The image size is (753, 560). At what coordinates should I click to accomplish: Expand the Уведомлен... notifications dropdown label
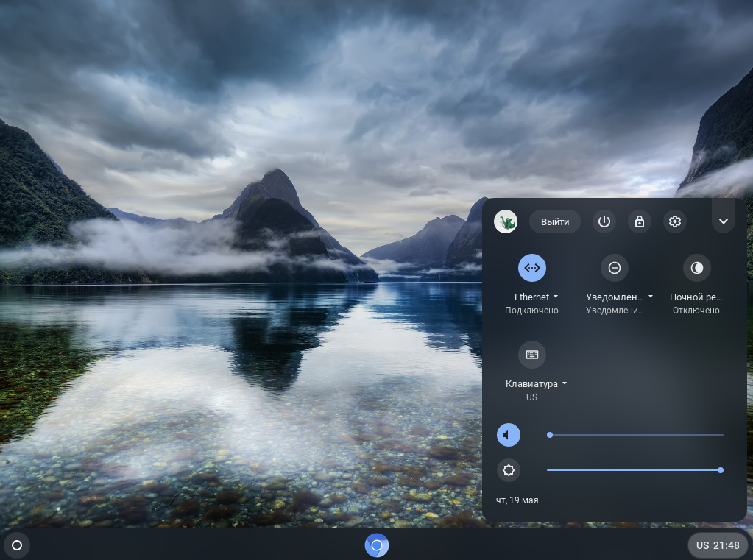tap(619, 297)
